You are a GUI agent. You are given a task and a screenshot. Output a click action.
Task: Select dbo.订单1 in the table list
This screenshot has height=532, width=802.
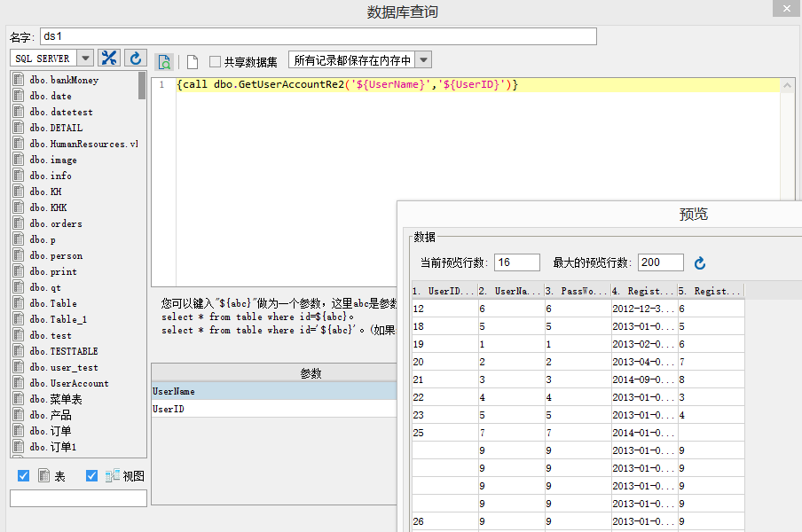coord(53,446)
